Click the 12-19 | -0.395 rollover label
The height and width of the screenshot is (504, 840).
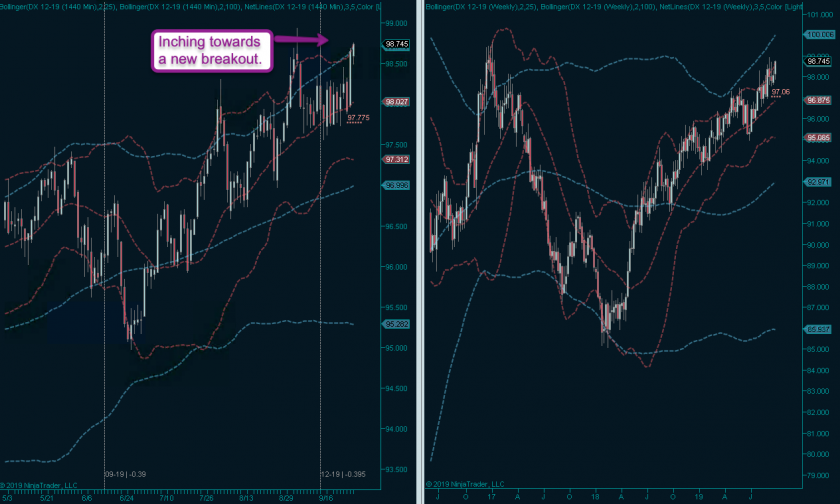(x=343, y=474)
